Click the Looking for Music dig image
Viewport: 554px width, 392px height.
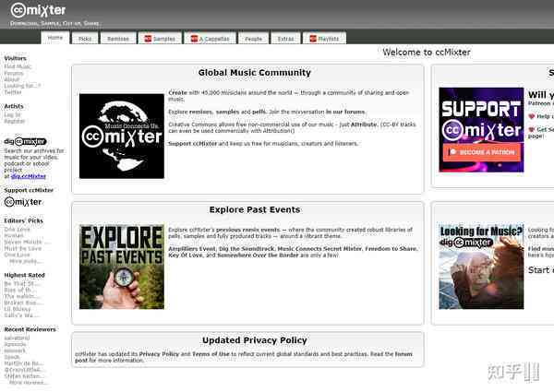(x=481, y=267)
